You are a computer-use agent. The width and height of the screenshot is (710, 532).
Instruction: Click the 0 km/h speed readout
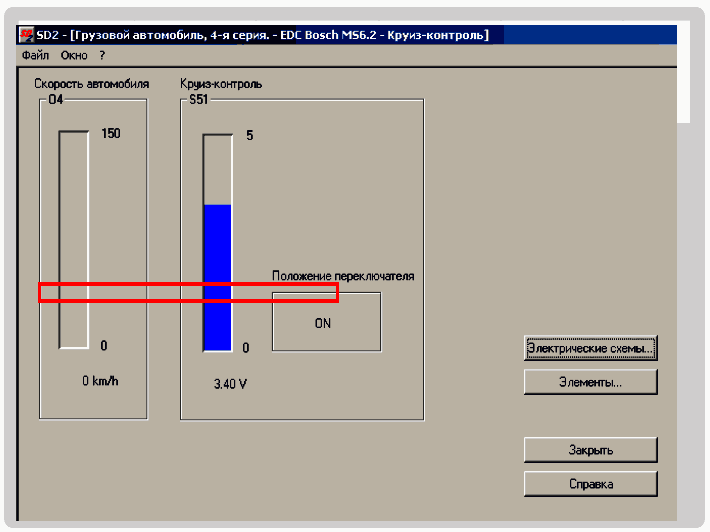(x=101, y=381)
